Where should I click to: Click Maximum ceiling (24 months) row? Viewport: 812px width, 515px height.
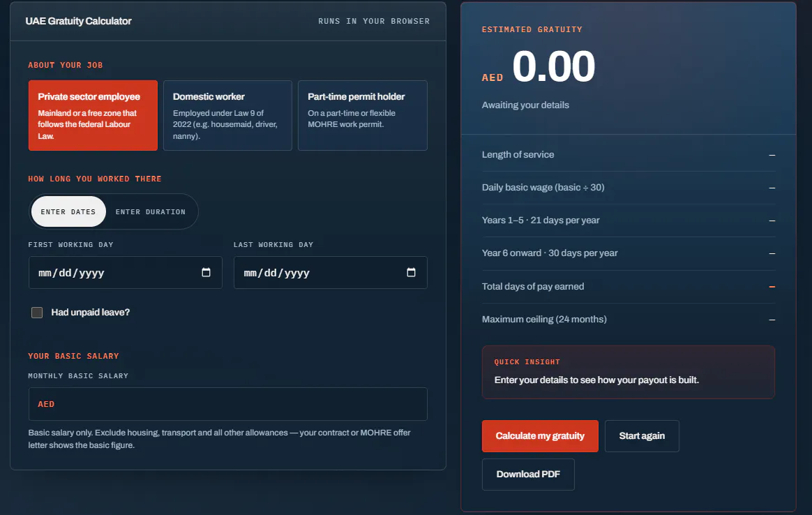point(629,320)
